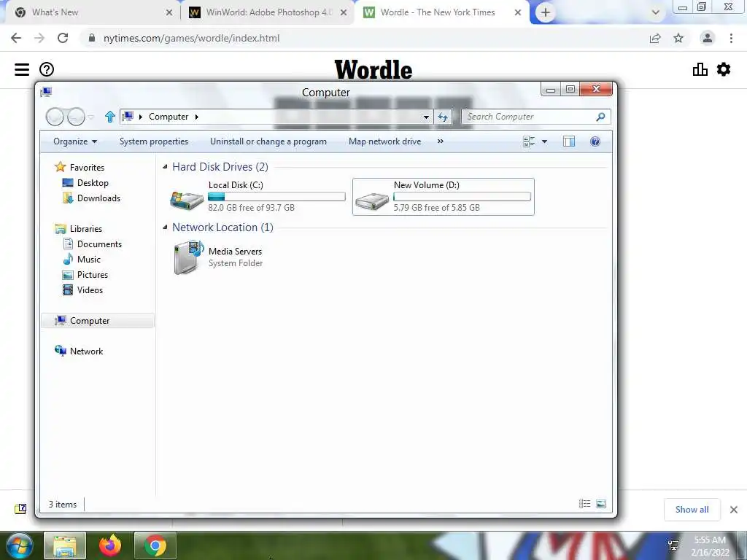Click Chrome icon on the taskbar
The height and width of the screenshot is (560, 747).
tap(155, 545)
